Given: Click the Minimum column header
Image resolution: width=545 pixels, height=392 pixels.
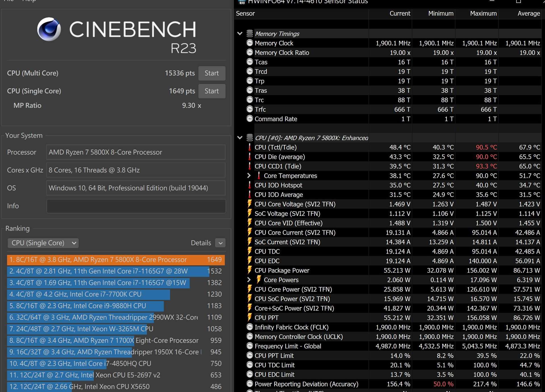Looking at the screenshot, I should coord(434,13).
